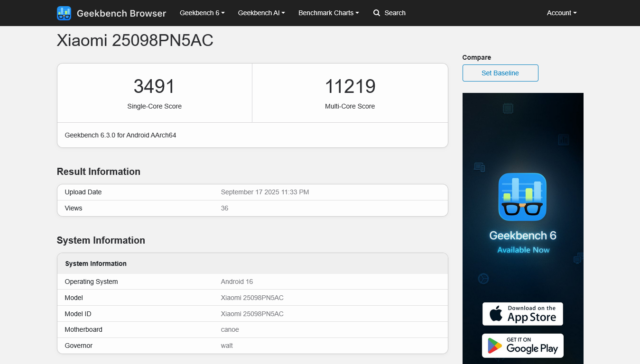Click the Xiaomi 25098PN5AC page heading
Image resolution: width=640 pixels, height=364 pixels.
tap(135, 41)
